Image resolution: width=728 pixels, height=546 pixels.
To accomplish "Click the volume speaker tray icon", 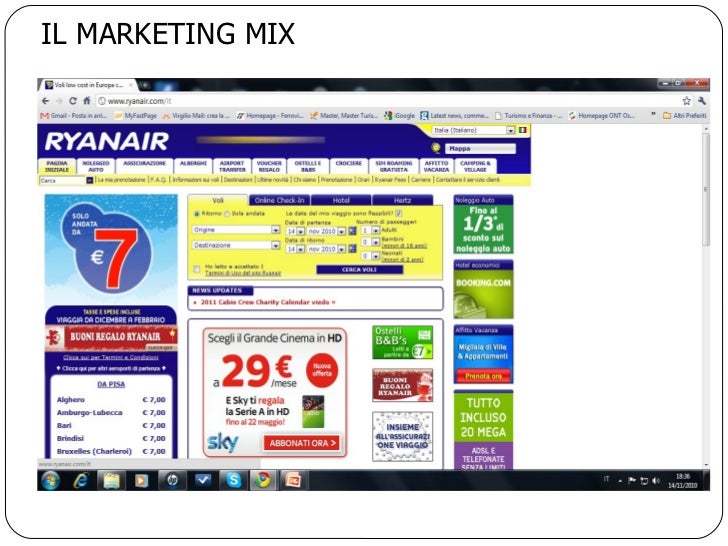I will pyautogui.click(x=656, y=481).
